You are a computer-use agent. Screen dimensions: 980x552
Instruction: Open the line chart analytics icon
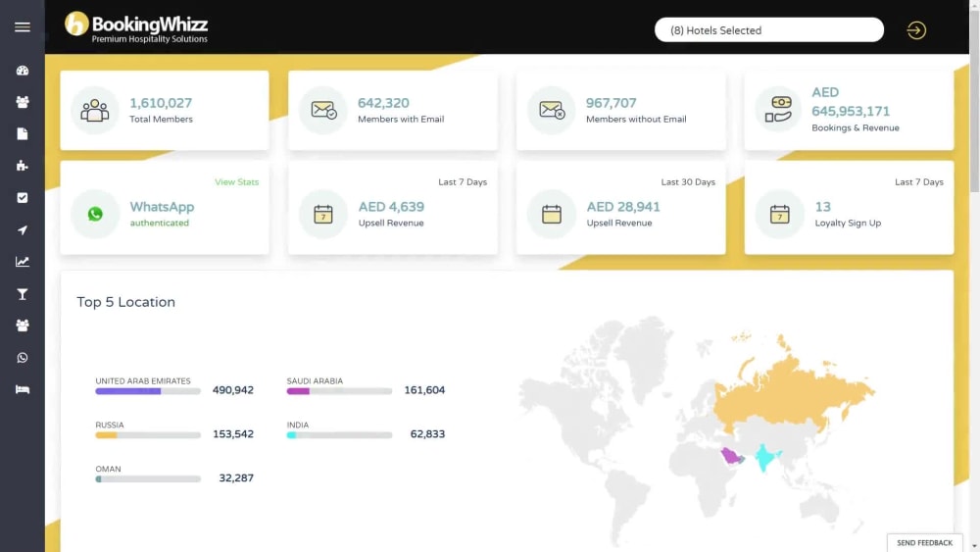23,262
